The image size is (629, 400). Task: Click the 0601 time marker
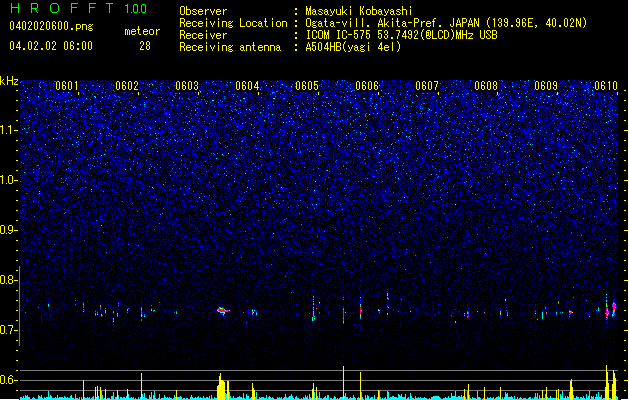coord(67,86)
